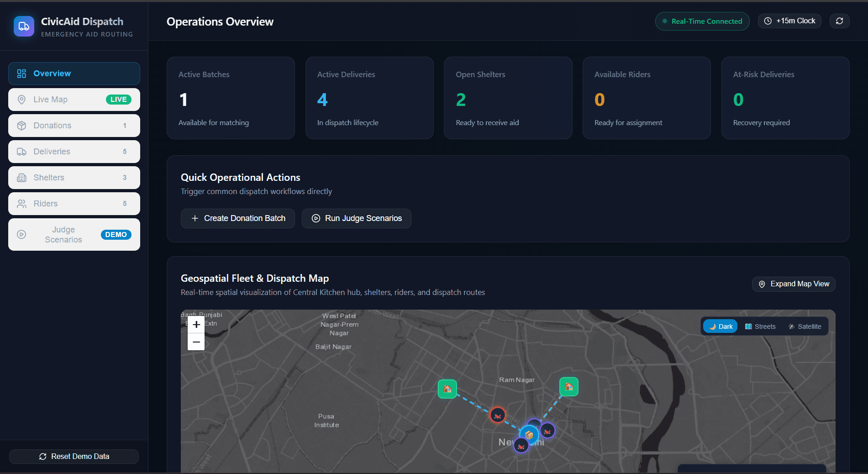Click the Donations box icon
The width and height of the screenshot is (868, 474).
click(21, 126)
